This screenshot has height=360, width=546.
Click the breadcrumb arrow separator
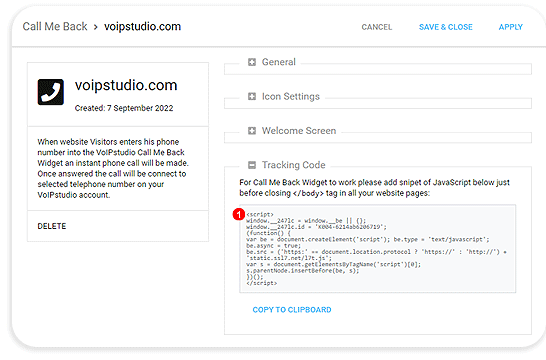coord(95,27)
